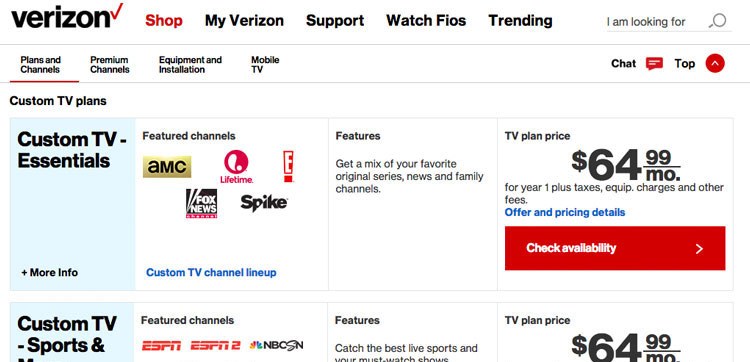The width and height of the screenshot is (750, 362).
Task: Click the Lifetime channel logo
Action: coord(236,167)
